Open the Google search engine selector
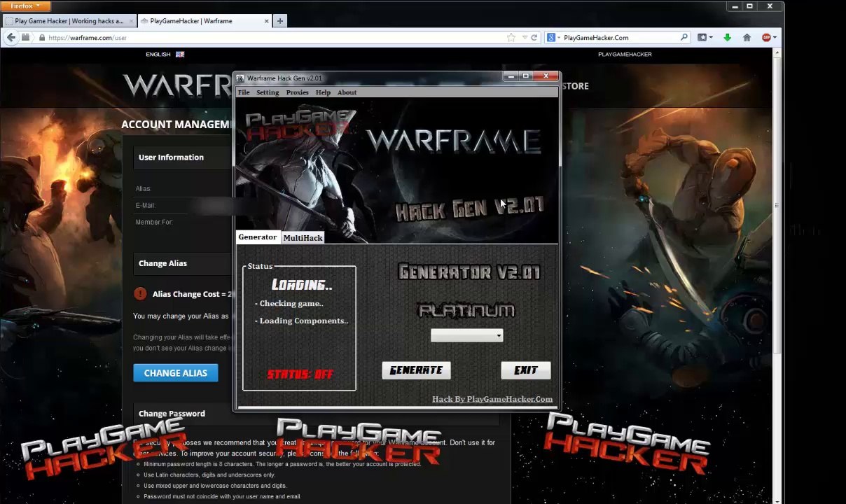846x504 pixels. tap(553, 38)
